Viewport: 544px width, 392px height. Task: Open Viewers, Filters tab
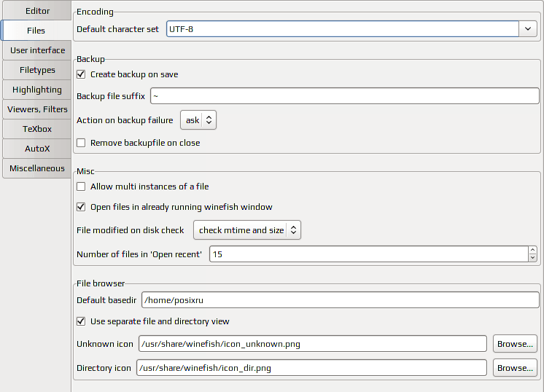(x=37, y=109)
